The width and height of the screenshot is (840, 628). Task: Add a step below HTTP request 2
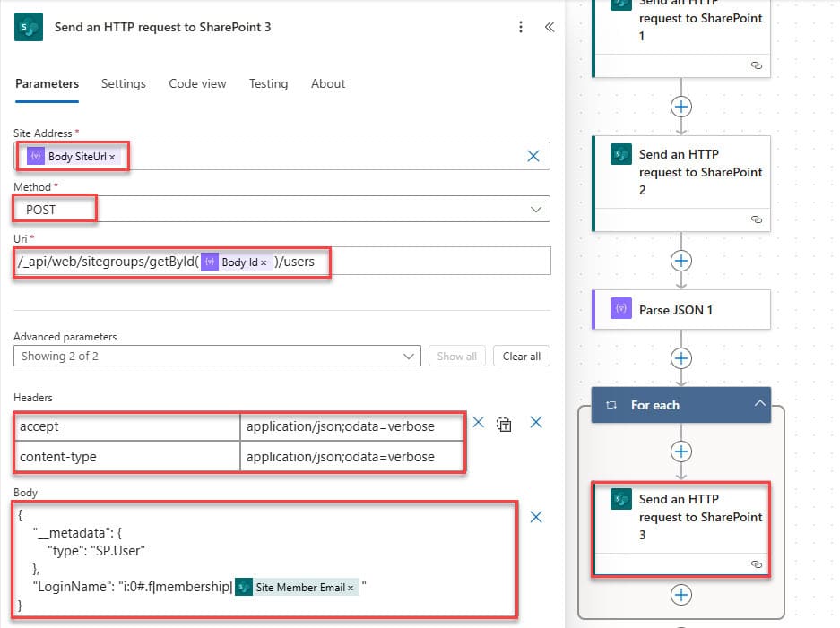point(681,261)
